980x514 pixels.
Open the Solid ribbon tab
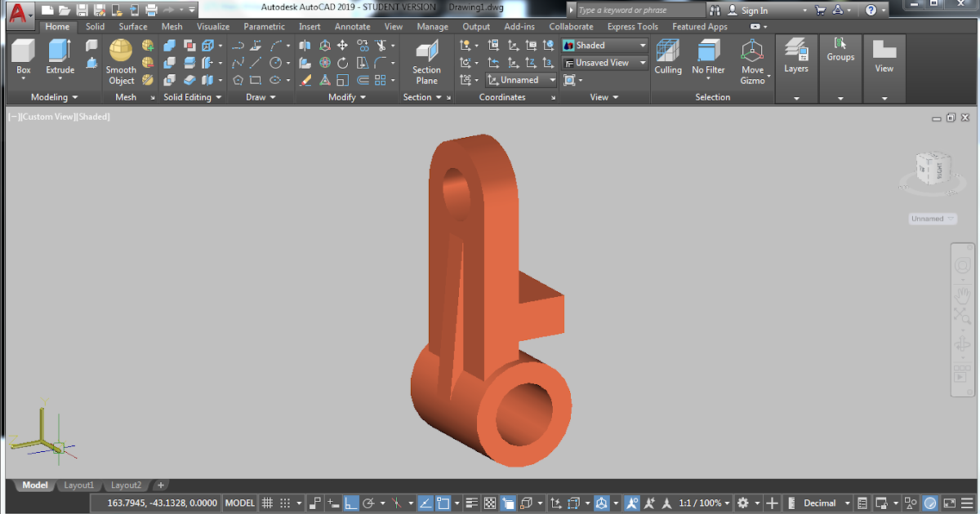[95, 26]
